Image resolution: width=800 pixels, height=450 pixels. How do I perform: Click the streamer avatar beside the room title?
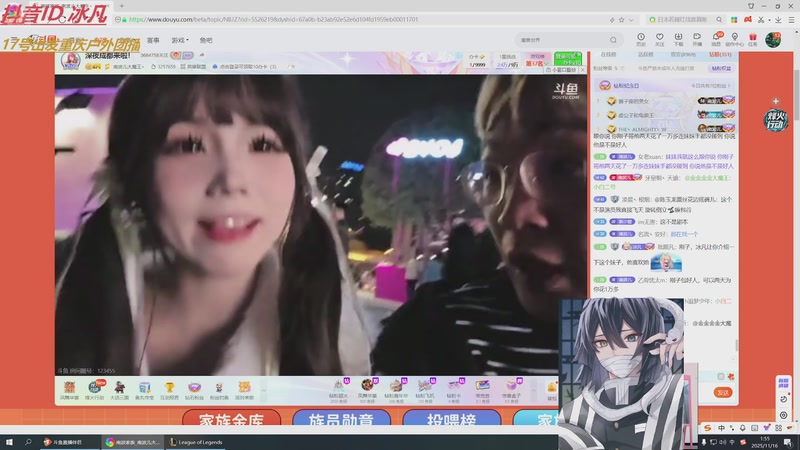click(70, 60)
